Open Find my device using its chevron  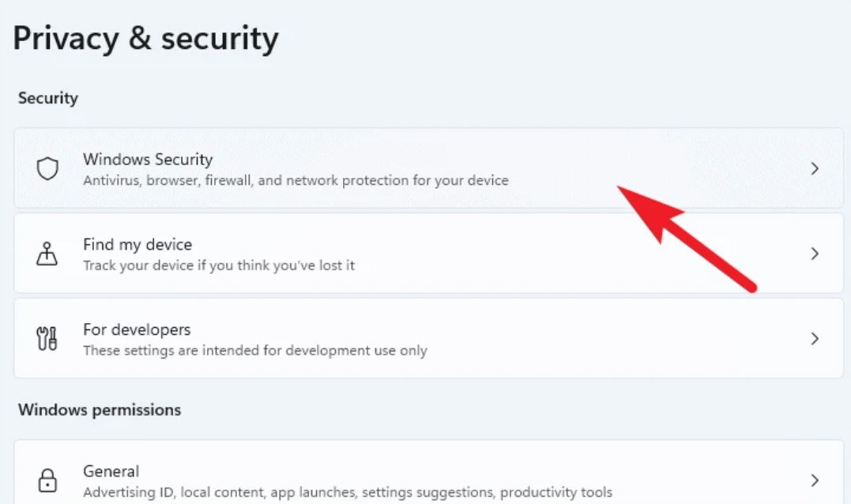coord(815,254)
